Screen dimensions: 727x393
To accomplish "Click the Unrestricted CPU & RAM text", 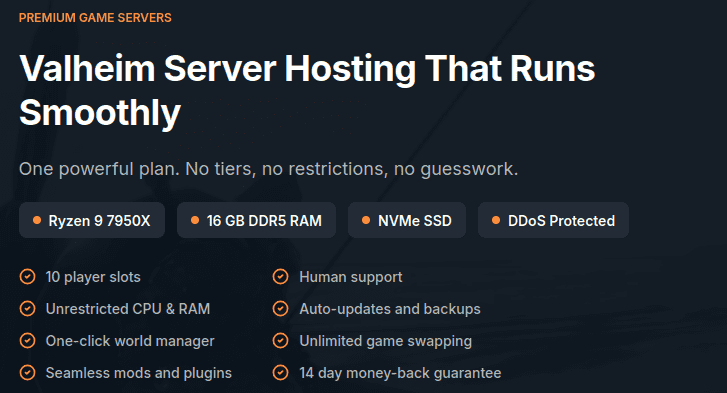I will (x=128, y=309).
